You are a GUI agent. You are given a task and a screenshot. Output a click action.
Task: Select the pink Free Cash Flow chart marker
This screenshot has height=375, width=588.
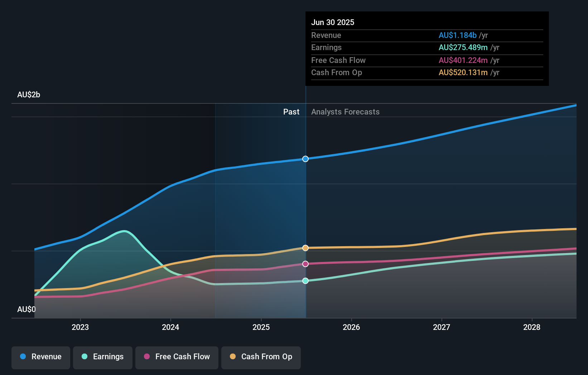coord(305,264)
